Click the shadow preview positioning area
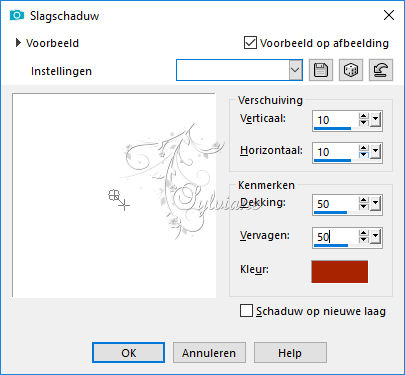Screen dimensions: 405x375 pyautogui.click(x=114, y=195)
